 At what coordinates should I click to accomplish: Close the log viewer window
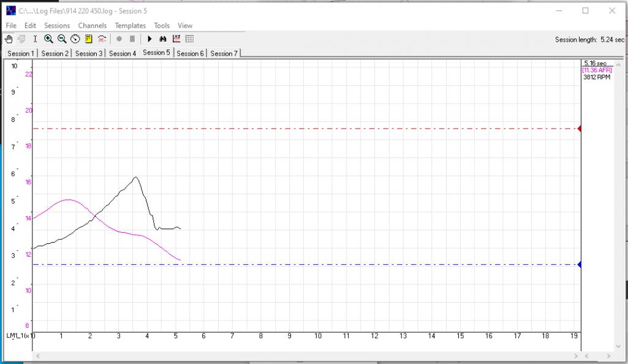[x=612, y=11]
